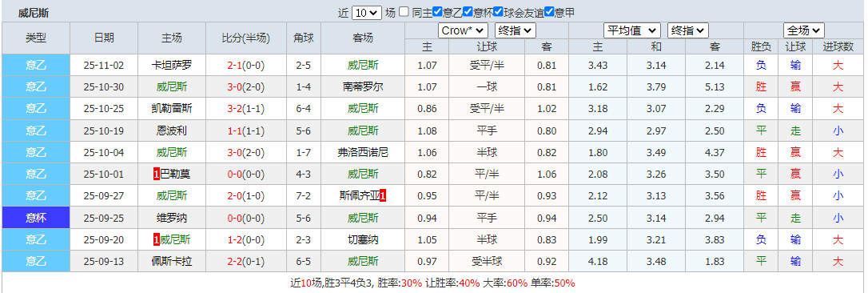Click the 日期 column header
Screen dimensions: 868x293
[104, 38]
